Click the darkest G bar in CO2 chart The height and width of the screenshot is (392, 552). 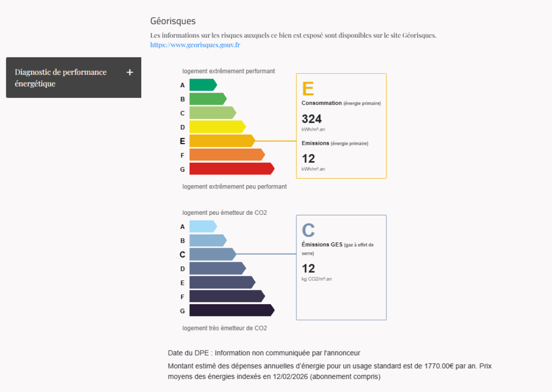pyautogui.click(x=231, y=311)
